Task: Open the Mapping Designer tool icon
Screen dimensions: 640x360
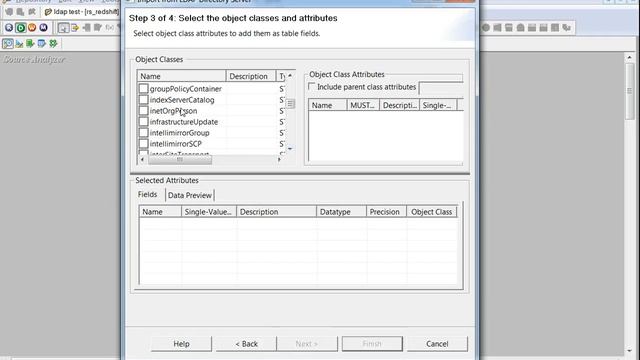Action: click(x=53, y=44)
